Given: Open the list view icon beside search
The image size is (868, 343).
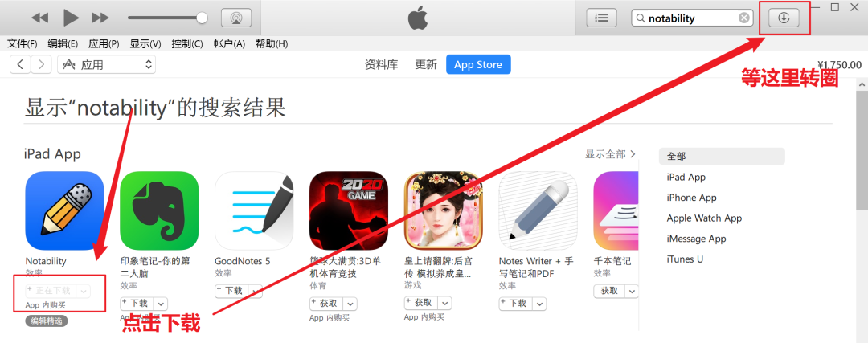Looking at the screenshot, I should click(x=602, y=18).
